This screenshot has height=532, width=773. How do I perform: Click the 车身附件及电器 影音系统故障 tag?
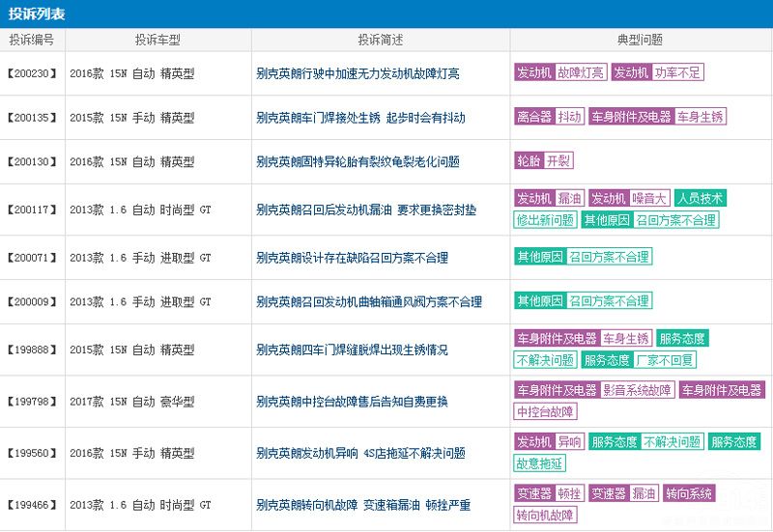tap(594, 390)
